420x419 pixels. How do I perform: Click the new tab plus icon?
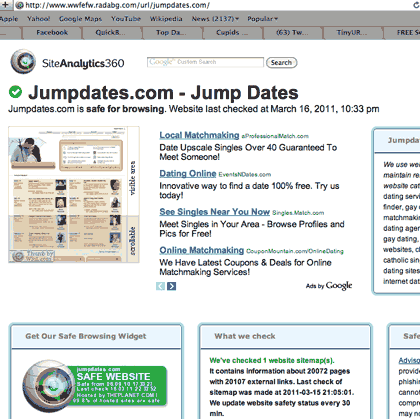[x=5, y=5]
